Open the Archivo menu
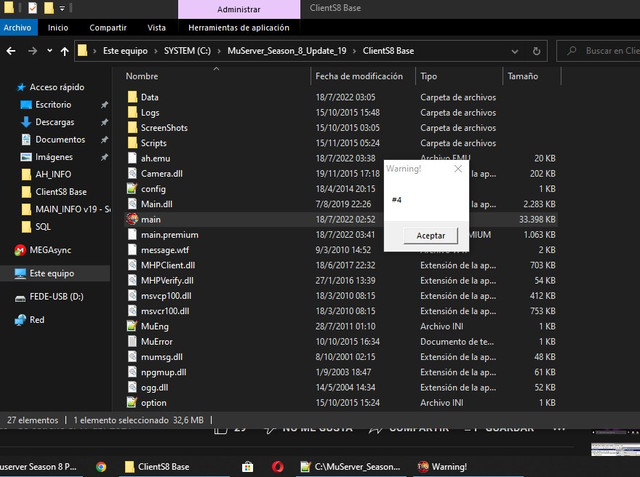The width and height of the screenshot is (640, 477). coord(18,28)
